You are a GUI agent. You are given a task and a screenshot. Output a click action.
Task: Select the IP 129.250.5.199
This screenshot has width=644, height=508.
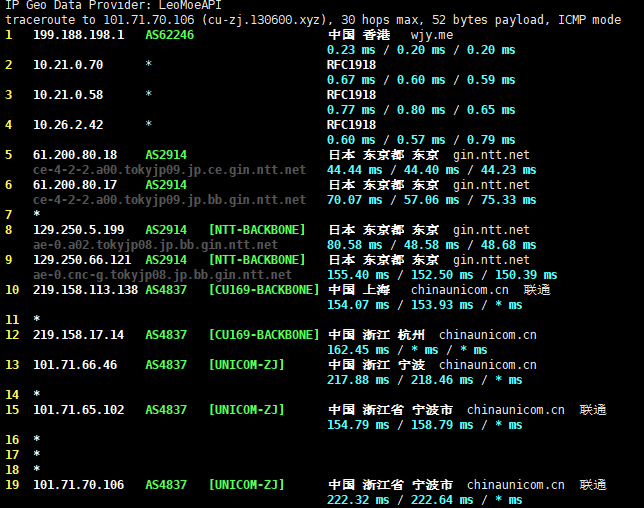(x=78, y=230)
